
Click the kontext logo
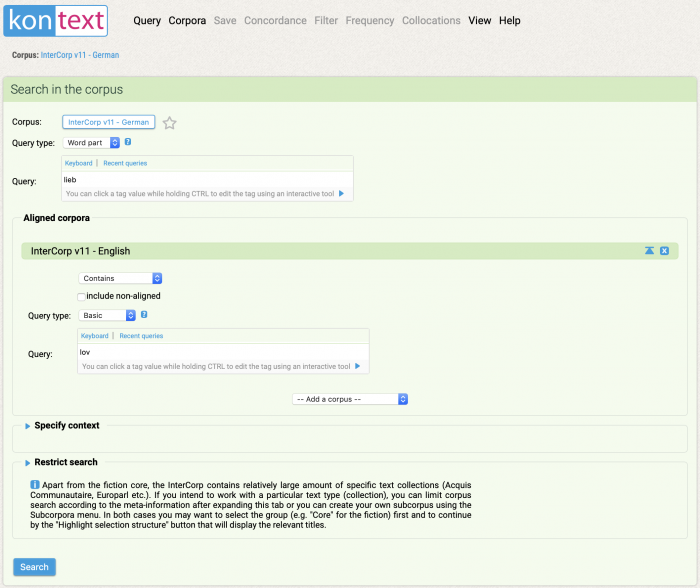[55, 20]
